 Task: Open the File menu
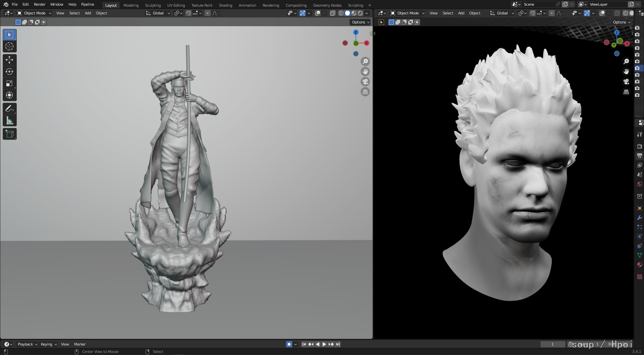14,4
